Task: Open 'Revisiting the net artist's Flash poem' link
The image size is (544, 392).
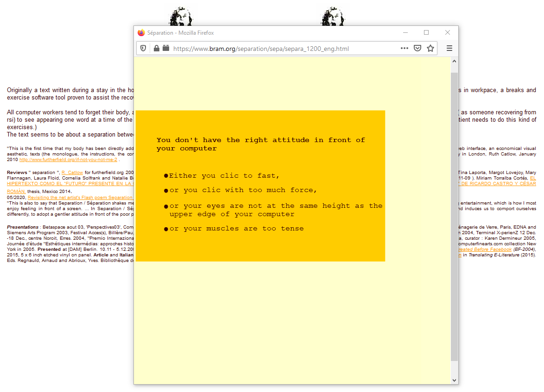Action: click(x=80, y=198)
